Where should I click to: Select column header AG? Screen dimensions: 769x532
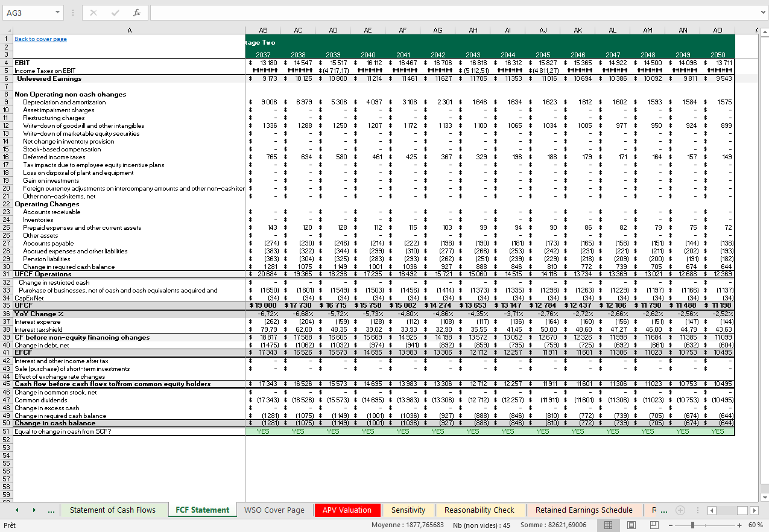coord(438,30)
